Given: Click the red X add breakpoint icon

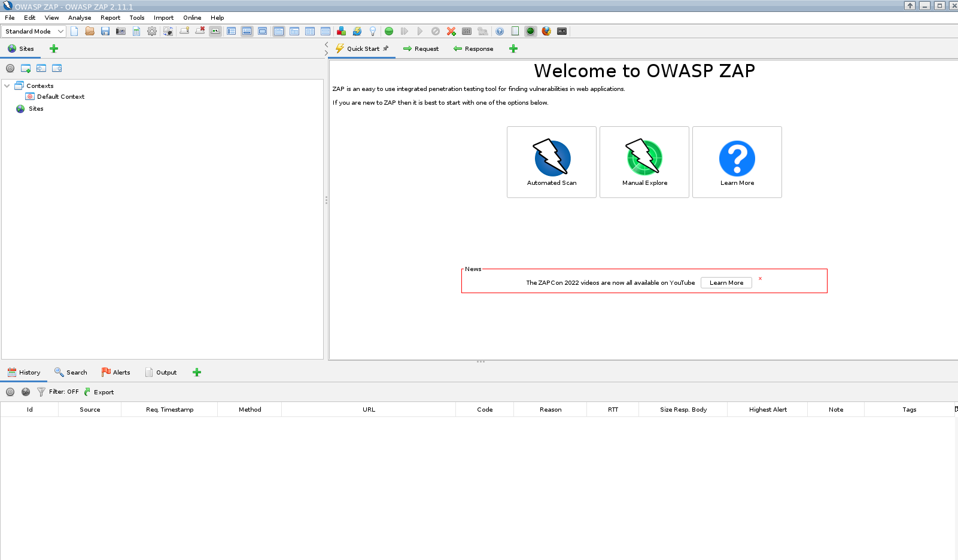Looking at the screenshot, I should tap(451, 31).
